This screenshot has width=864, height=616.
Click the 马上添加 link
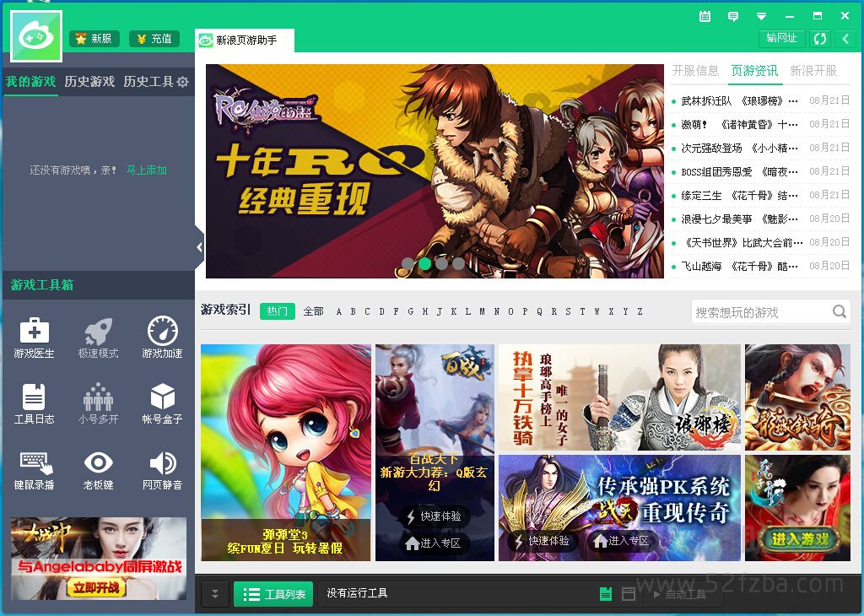click(x=147, y=170)
